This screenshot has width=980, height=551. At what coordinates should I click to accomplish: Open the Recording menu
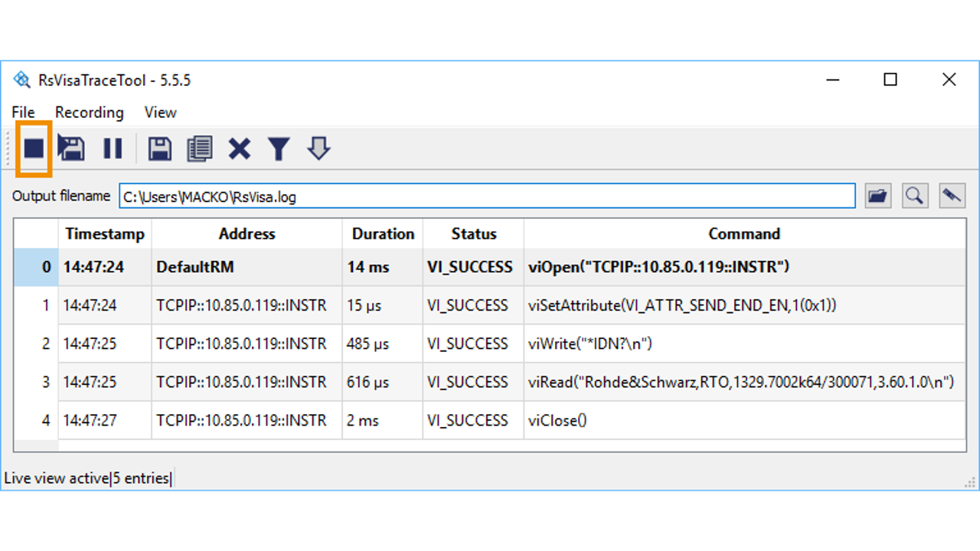pos(89,112)
